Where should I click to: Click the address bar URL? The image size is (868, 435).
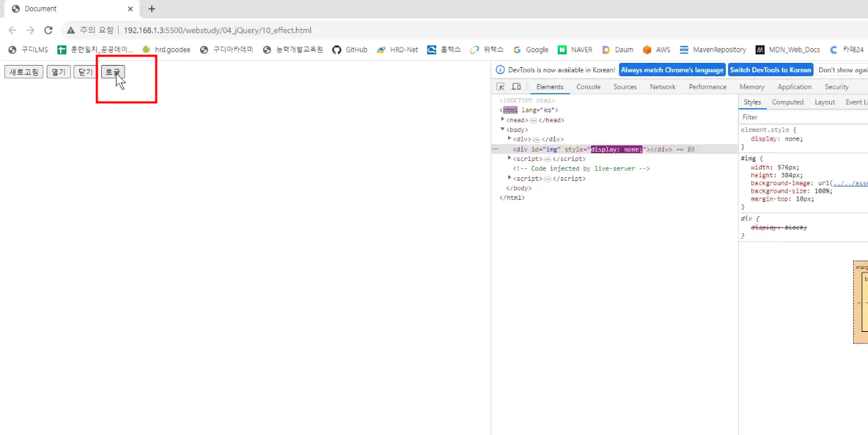217,30
